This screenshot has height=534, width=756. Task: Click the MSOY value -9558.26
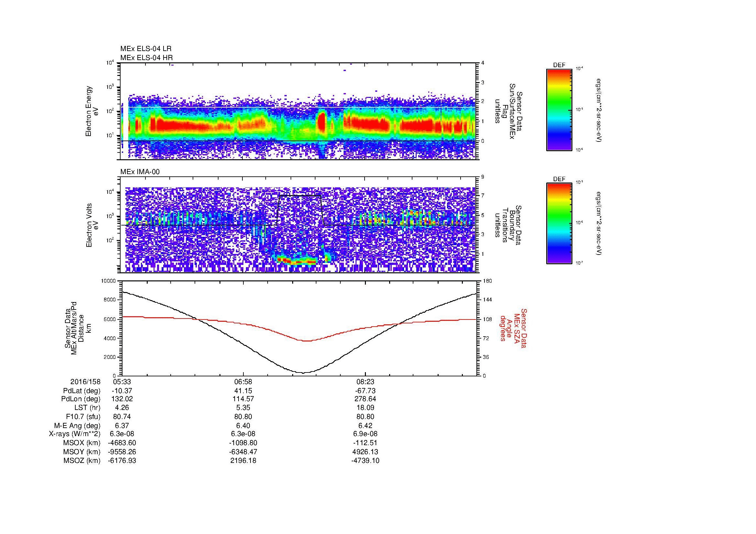pyautogui.click(x=122, y=452)
